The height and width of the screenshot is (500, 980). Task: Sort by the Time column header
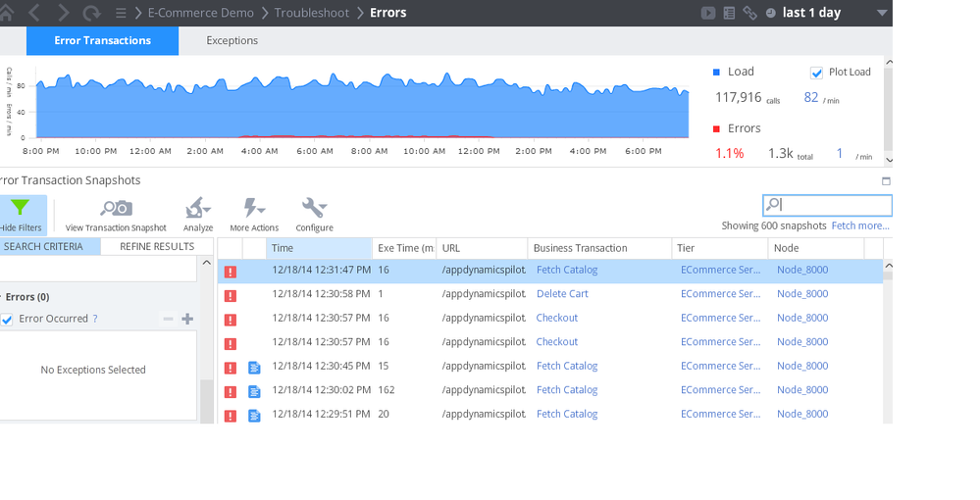[x=320, y=248]
